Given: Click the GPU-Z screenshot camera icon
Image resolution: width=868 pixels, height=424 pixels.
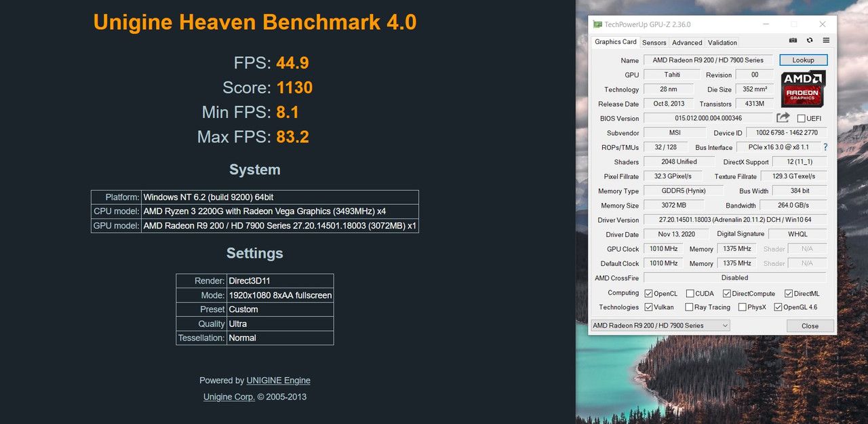Looking at the screenshot, I should pos(793,41).
